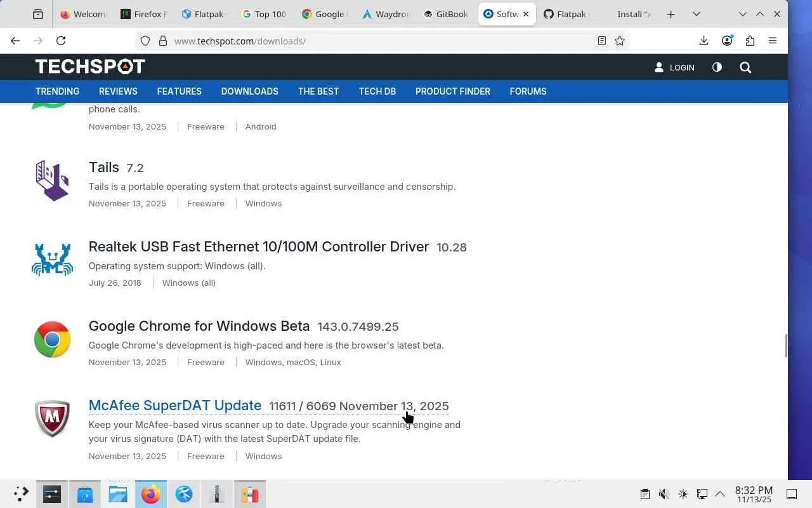812x508 pixels.
Task: Toggle reader view for this page
Action: pyautogui.click(x=602, y=41)
